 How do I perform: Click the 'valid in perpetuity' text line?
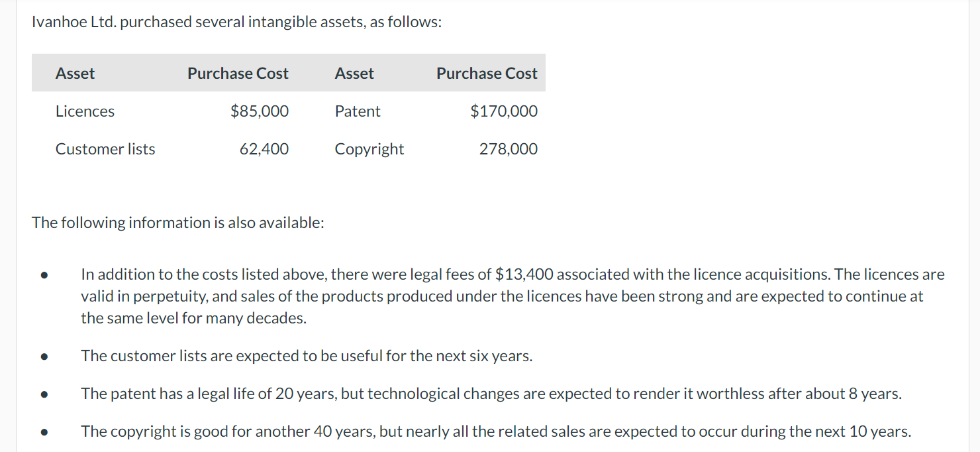tap(502, 296)
